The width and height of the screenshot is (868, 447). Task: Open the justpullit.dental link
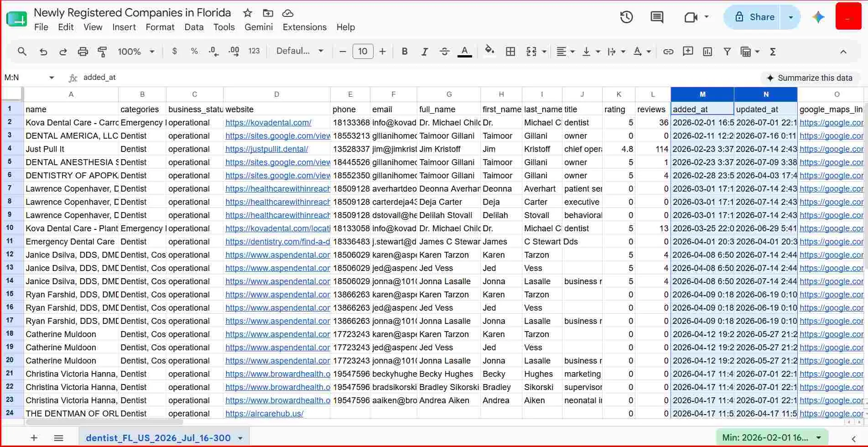pyautogui.click(x=267, y=149)
